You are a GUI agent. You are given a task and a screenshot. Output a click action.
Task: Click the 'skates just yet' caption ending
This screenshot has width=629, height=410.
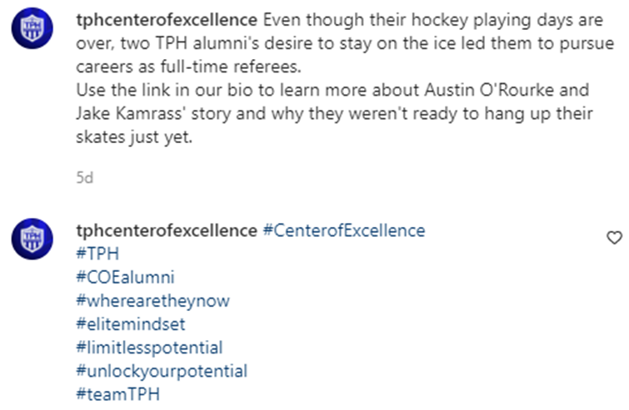click(x=134, y=137)
